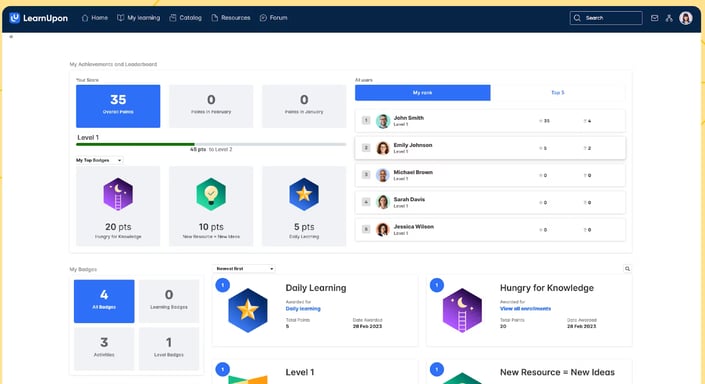The height and width of the screenshot is (384, 705).
Task: Select the 35 Overall Points tile
Action: (x=118, y=106)
